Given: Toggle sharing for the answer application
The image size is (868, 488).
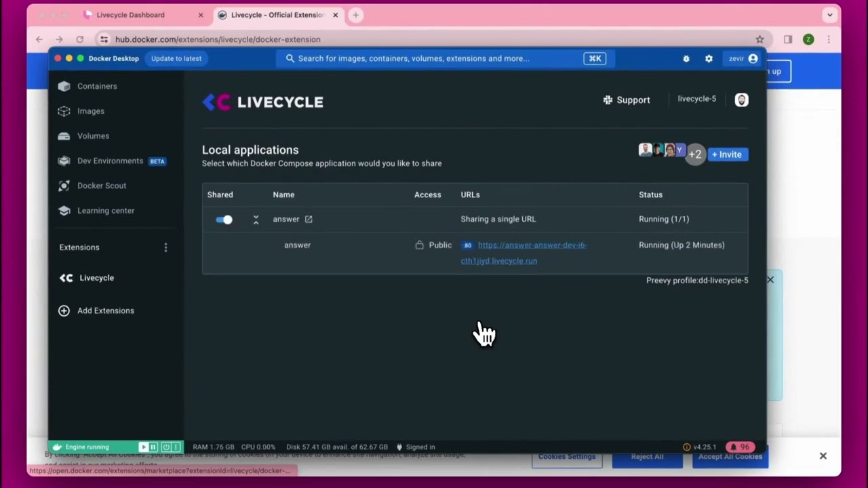Looking at the screenshot, I should coord(224,220).
